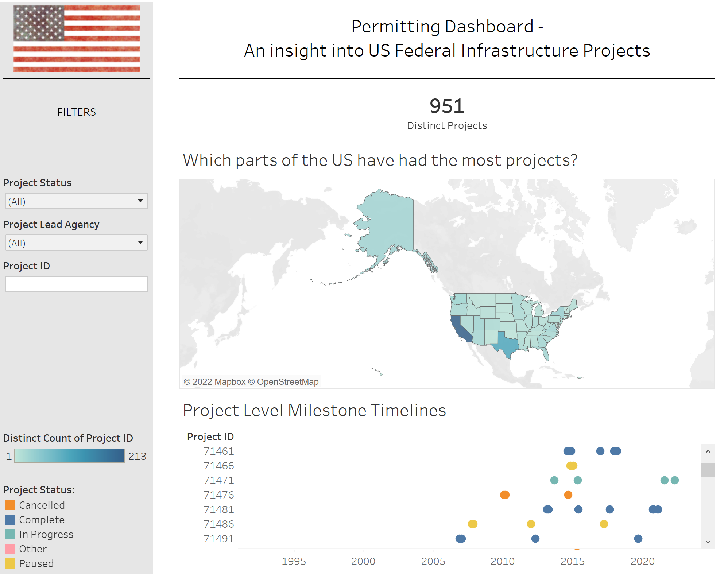
Task: Click the timeline scrollbar down arrow
Action: (708, 542)
